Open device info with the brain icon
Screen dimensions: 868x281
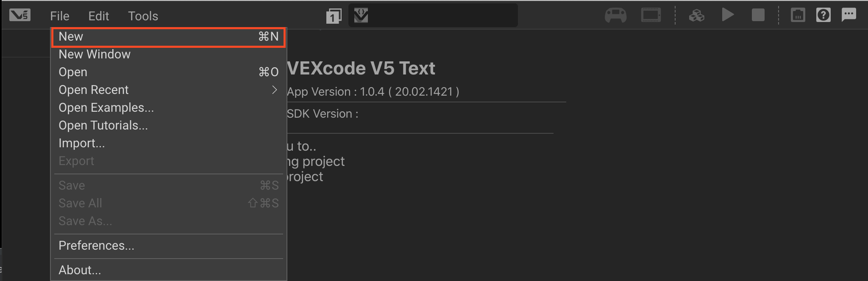(x=798, y=15)
